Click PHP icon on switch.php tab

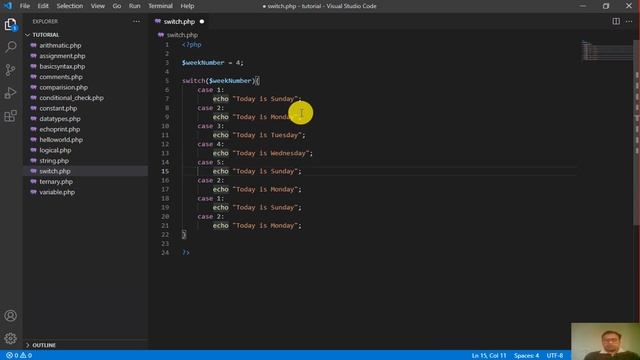tap(158, 21)
